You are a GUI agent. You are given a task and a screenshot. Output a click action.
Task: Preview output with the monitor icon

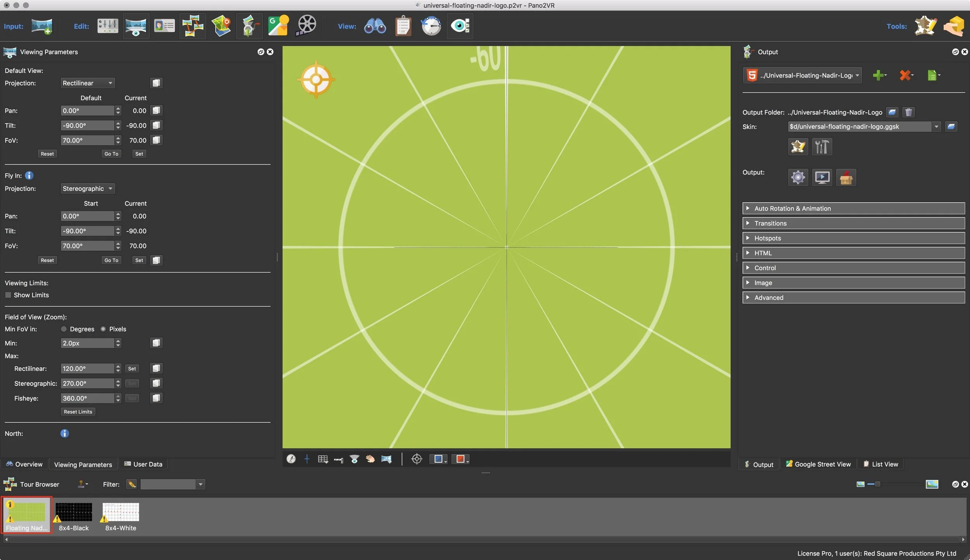coord(822,178)
